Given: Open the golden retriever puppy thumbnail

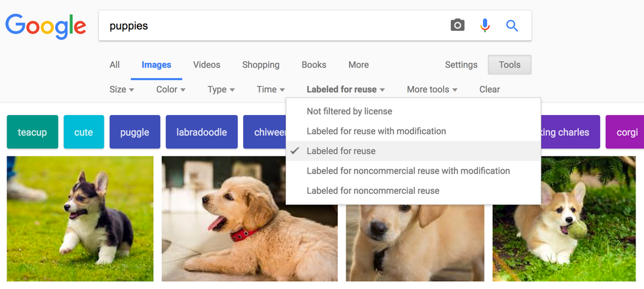Looking at the screenshot, I should click(249, 219).
